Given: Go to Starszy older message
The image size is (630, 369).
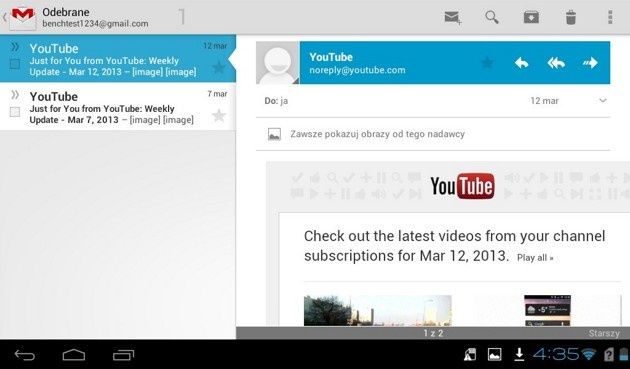Looking at the screenshot, I should tap(604, 333).
